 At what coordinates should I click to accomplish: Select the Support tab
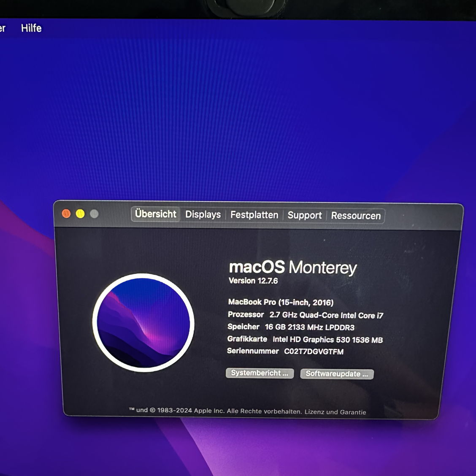coord(305,215)
